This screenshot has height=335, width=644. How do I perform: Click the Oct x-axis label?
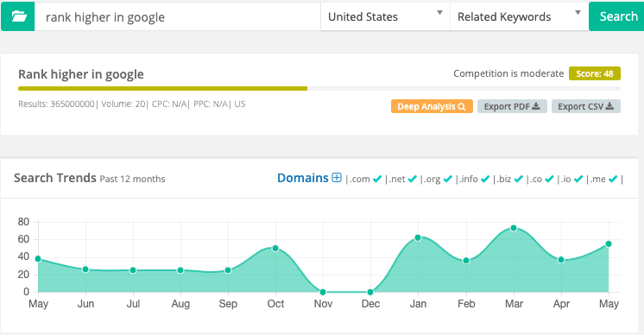click(275, 304)
